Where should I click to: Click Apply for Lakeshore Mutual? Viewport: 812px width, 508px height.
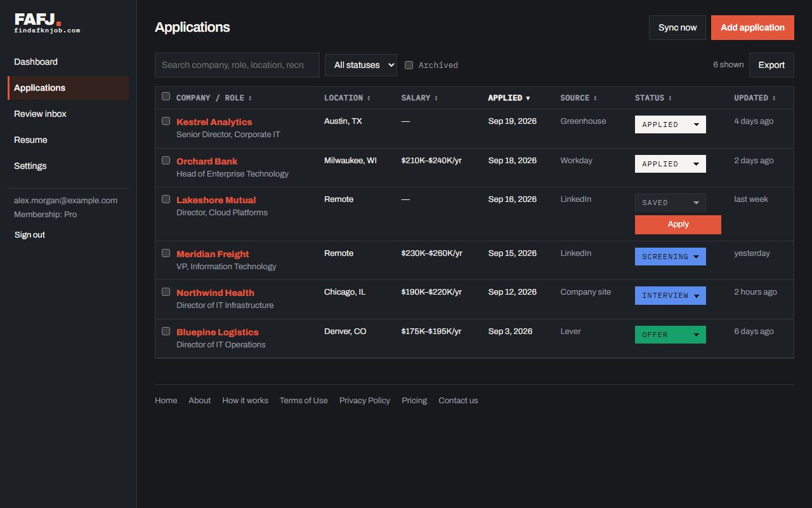(x=678, y=224)
